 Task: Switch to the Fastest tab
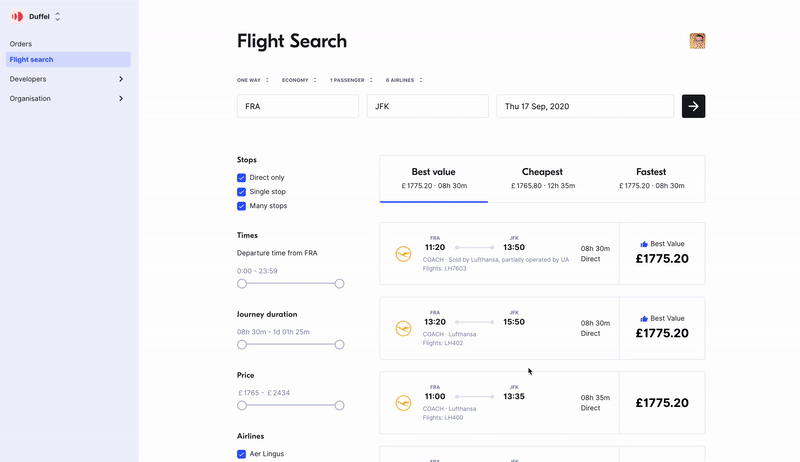pyautogui.click(x=651, y=179)
